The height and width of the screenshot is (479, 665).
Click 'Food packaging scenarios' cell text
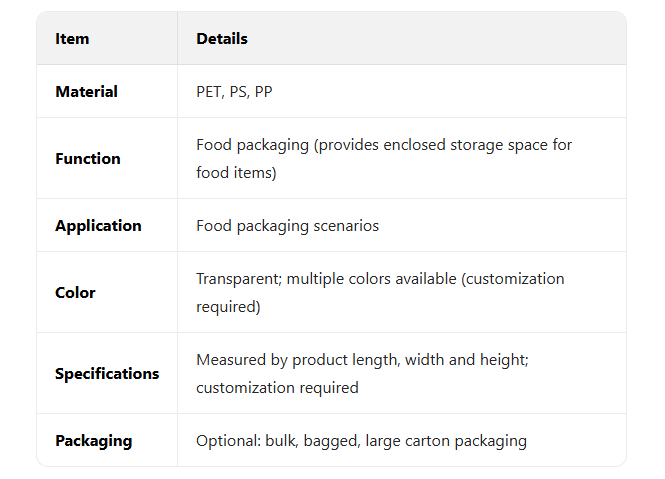287,226
